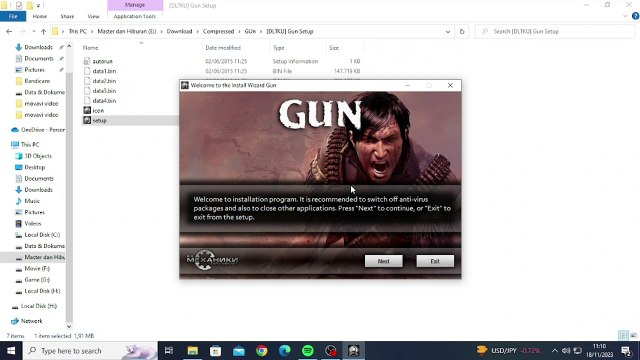Open pinned Documents in Quick access
Image resolution: width=640 pixels, height=360 pixels.
39,59
